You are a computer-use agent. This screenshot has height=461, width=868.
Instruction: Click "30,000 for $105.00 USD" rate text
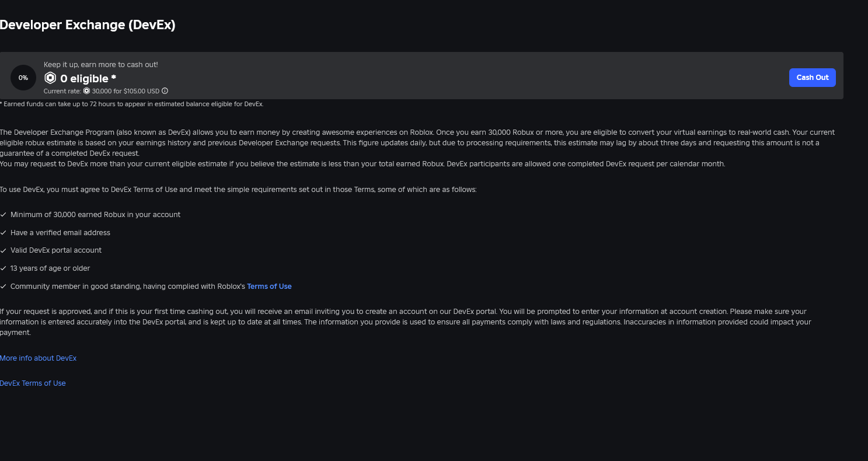click(x=124, y=91)
